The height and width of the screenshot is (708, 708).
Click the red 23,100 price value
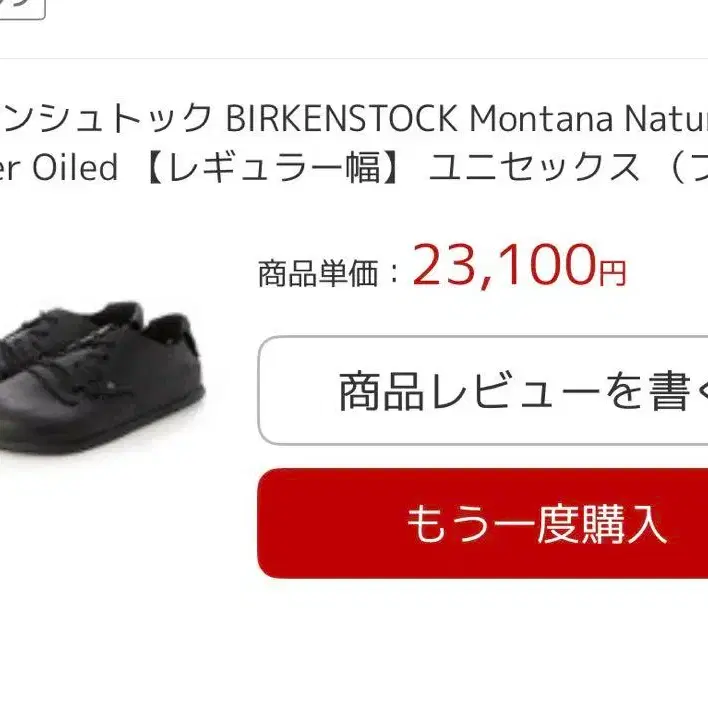coord(505,265)
